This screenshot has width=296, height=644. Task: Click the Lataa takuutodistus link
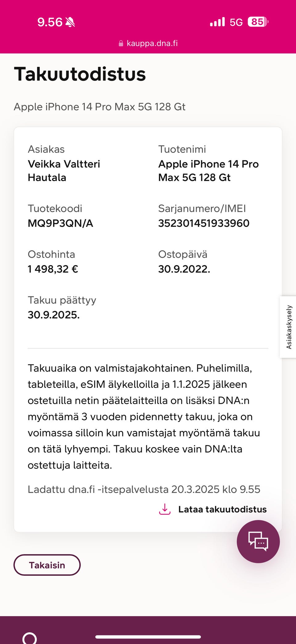tap(222, 509)
